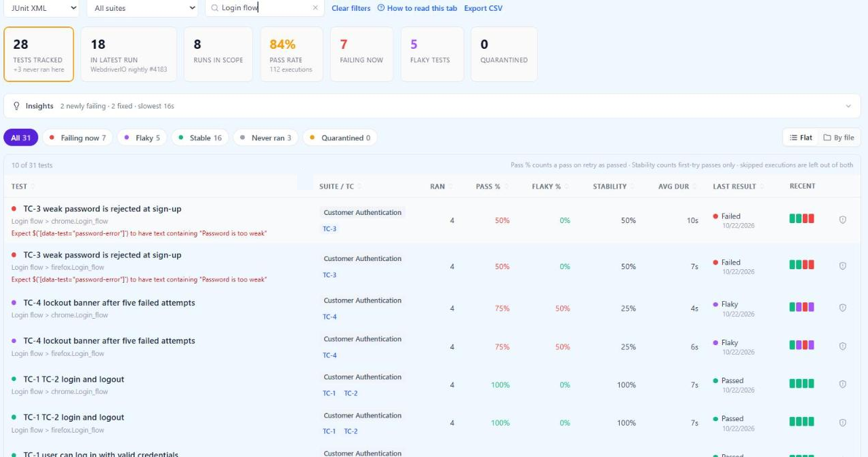Open TC-3 tag in firefox weak password row
Screen dimensions: 868x457
click(330, 275)
